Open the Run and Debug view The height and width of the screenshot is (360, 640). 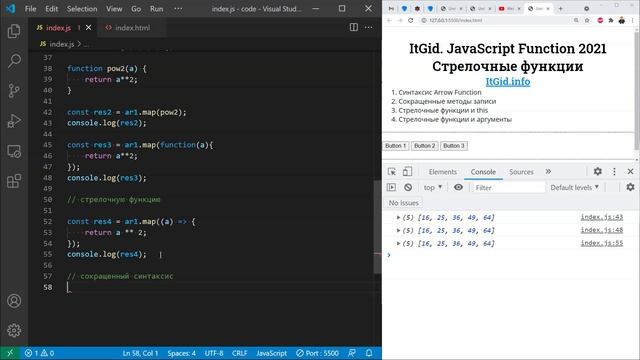coord(14,121)
